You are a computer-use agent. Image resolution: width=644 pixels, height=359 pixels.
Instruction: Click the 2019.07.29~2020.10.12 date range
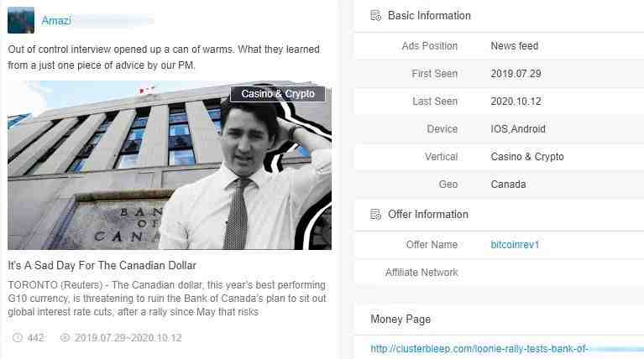[128, 338]
